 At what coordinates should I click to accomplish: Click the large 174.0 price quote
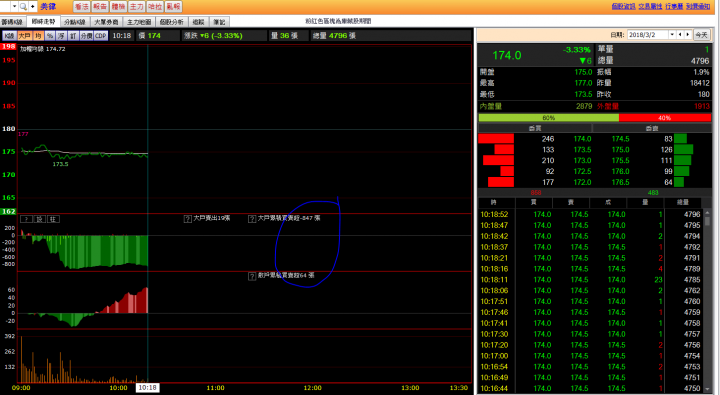pos(507,56)
